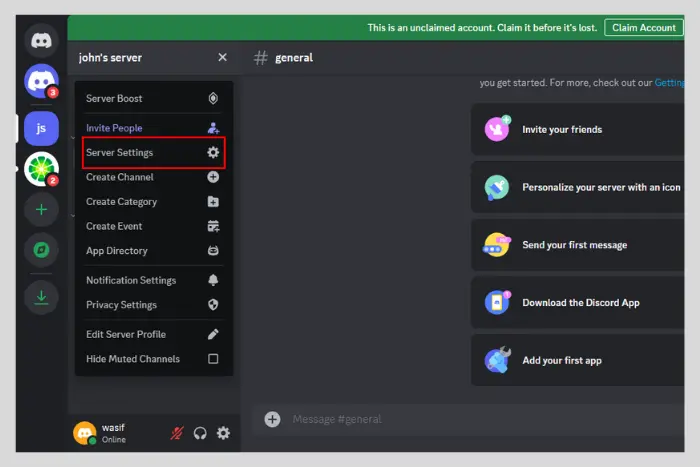
Task: Open Personalize your server with an icon card
Action: [578, 187]
